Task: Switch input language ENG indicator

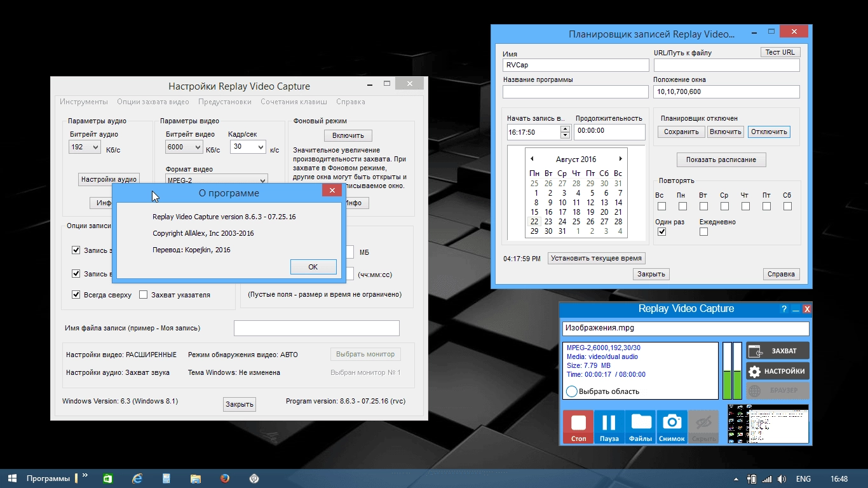Action: pos(803,478)
